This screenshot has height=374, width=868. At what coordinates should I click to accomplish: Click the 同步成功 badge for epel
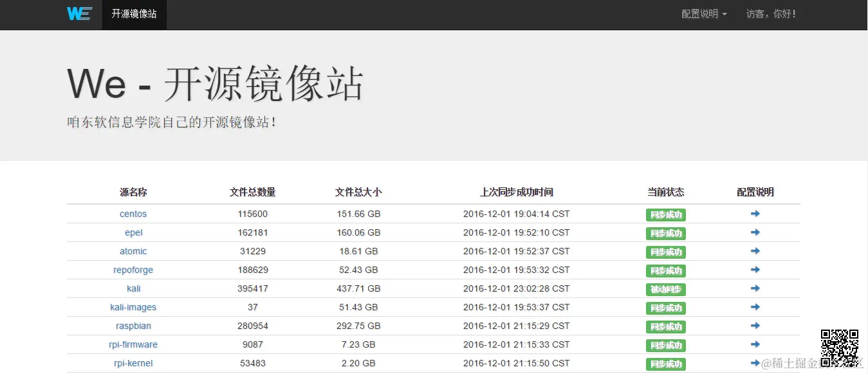665,234
